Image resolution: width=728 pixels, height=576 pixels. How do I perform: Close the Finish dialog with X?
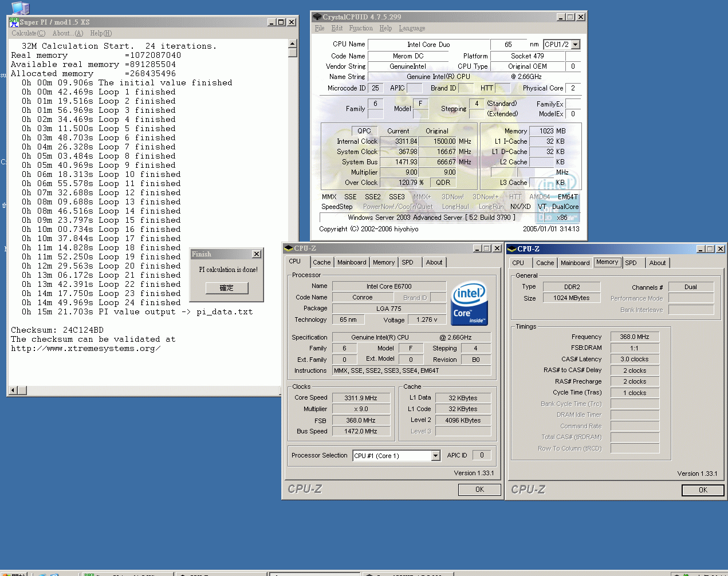coord(257,254)
